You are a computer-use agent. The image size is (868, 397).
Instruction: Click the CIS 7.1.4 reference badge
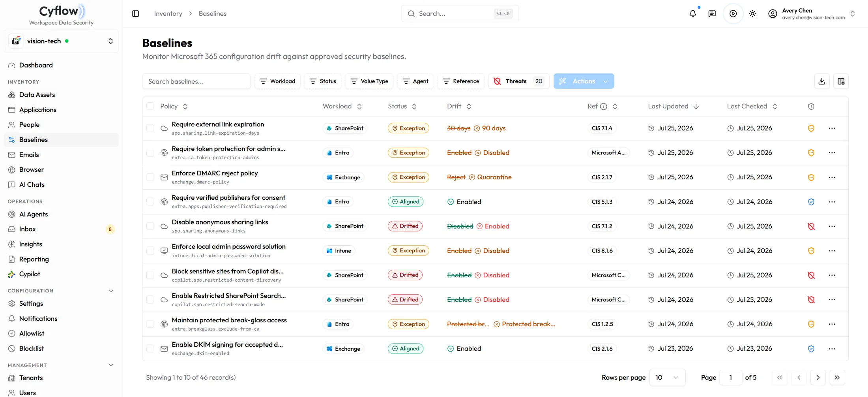pos(602,128)
